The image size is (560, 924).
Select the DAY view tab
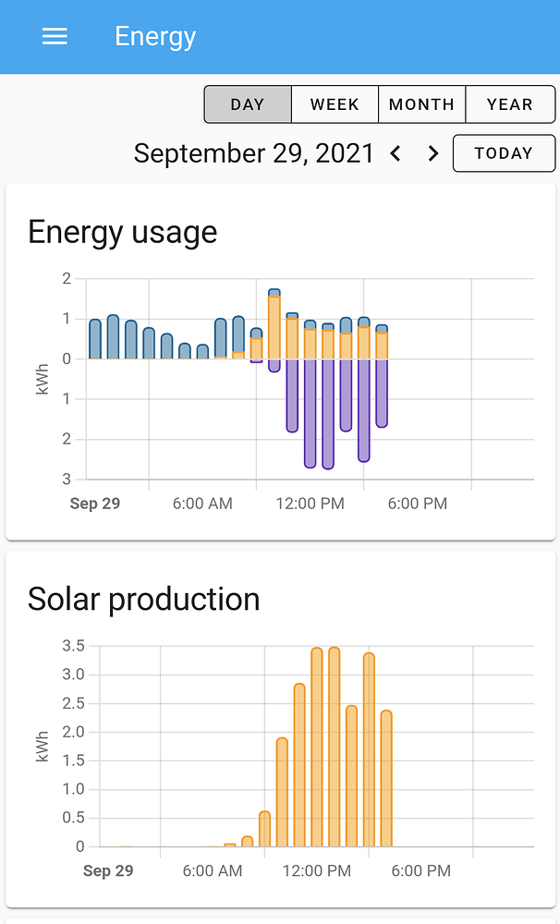[x=247, y=103]
